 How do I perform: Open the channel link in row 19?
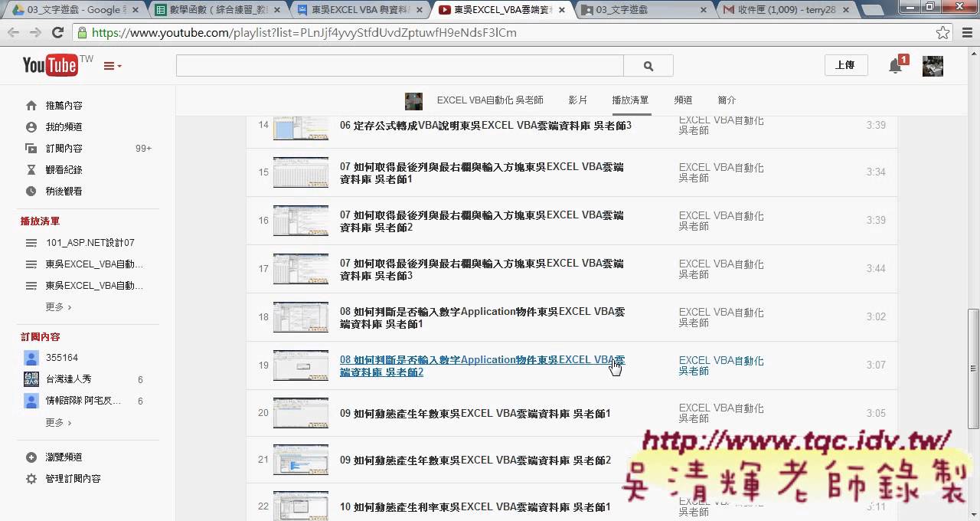pyautogui.click(x=721, y=365)
